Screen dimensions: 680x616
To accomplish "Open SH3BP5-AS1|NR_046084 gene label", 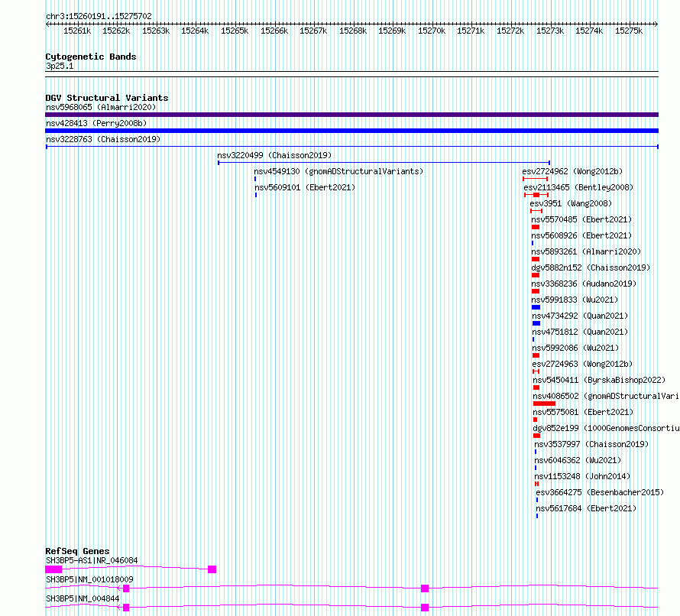I will (92, 560).
